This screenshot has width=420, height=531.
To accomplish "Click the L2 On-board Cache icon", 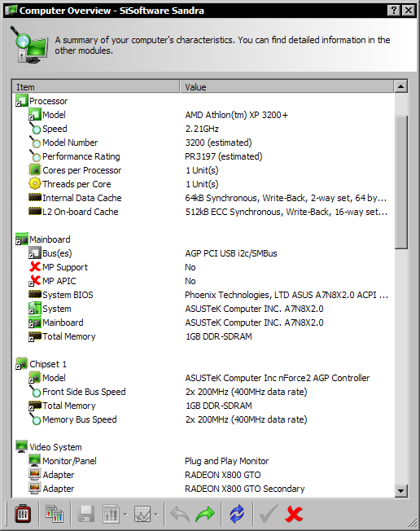I will [x=34, y=211].
